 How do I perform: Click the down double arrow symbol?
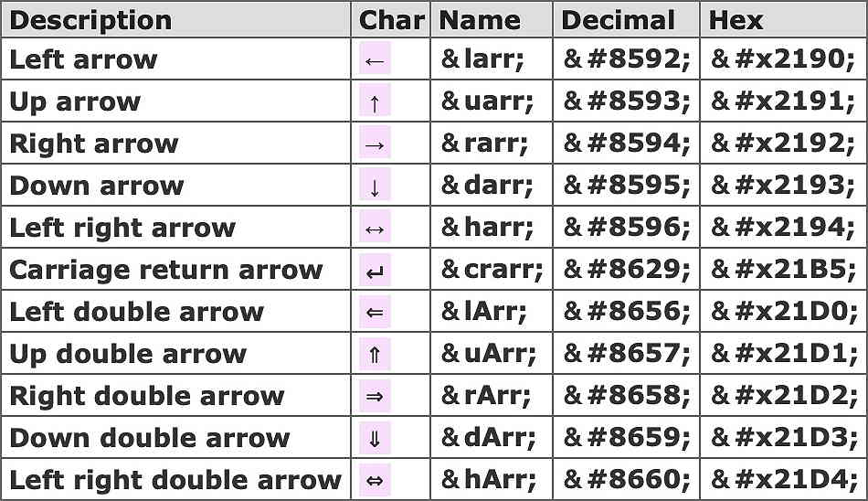click(375, 439)
